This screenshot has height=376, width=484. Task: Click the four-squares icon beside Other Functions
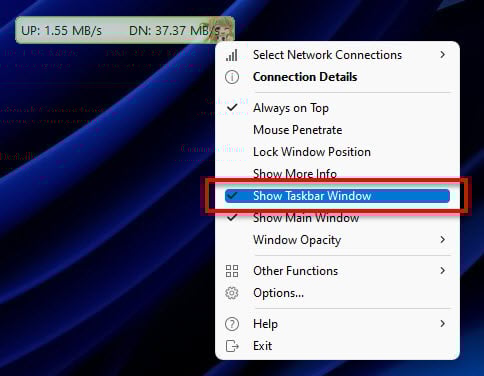pos(232,271)
